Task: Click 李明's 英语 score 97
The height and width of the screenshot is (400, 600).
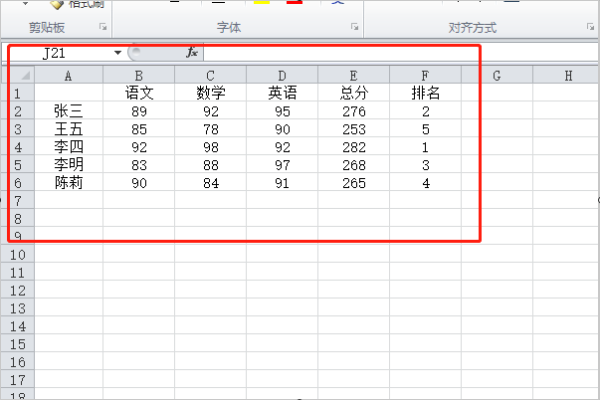Action: coord(282,165)
